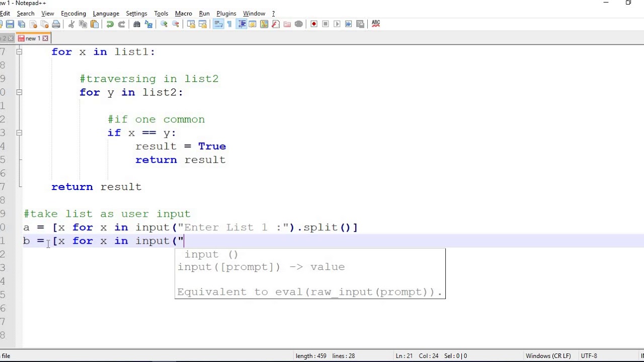Click the 'Equivalent to eval(raw_input(prompt))' calltip
The height and width of the screenshot is (362, 644).
pyautogui.click(x=309, y=292)
